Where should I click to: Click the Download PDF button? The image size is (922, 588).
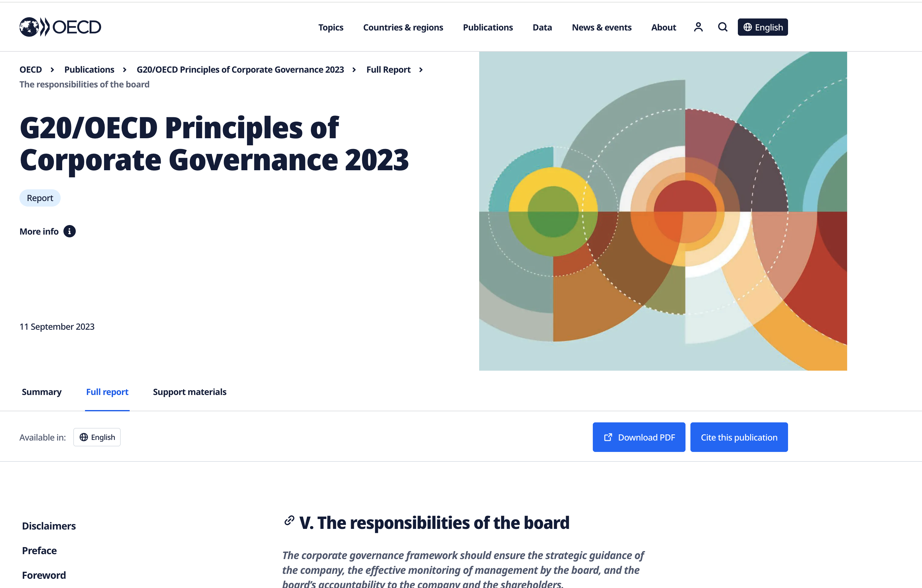[639, 437]
